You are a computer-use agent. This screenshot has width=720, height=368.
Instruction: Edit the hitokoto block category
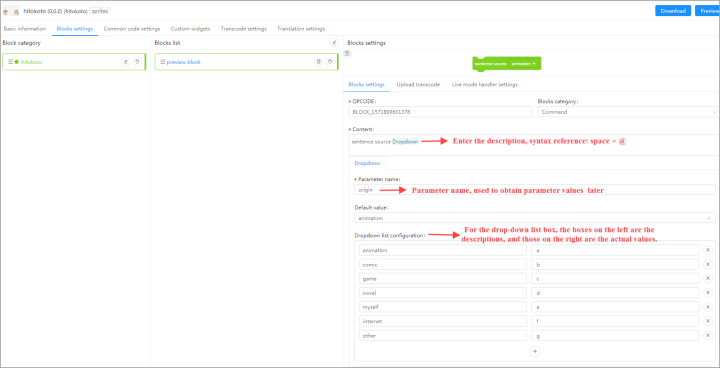pos(125,62)
